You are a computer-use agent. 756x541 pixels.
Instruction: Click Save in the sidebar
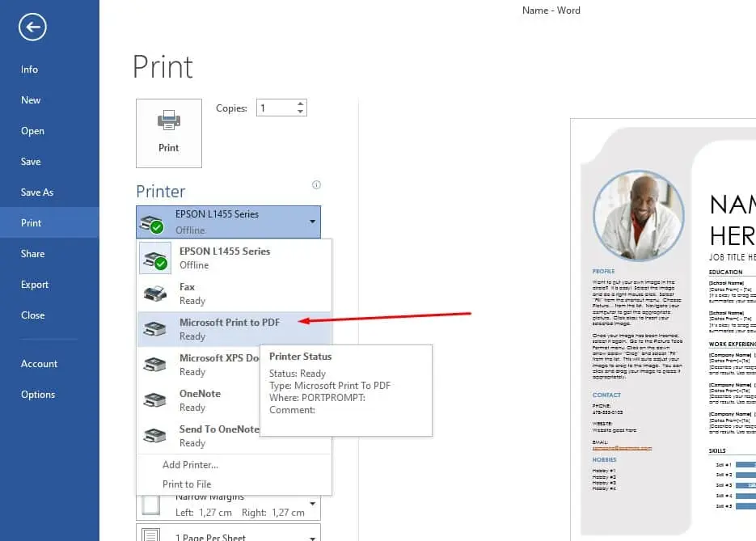coord(31,162)
